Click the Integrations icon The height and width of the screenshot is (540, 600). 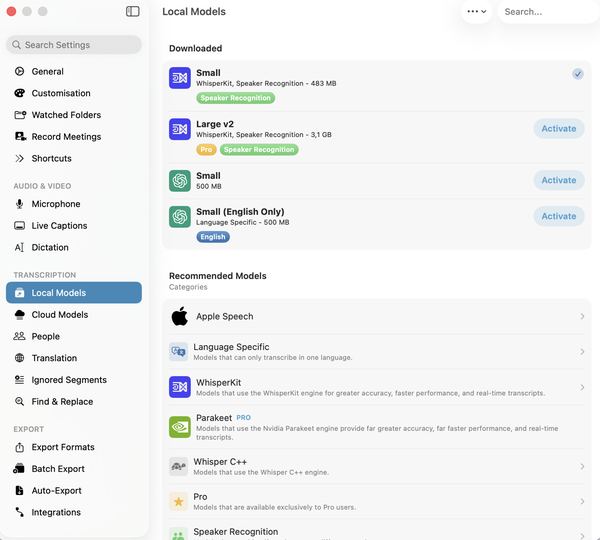[20, 512]
